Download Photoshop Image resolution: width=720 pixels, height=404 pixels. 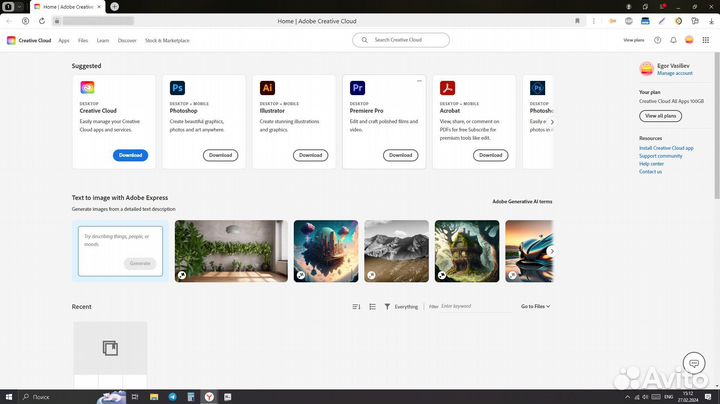(220, 155)
